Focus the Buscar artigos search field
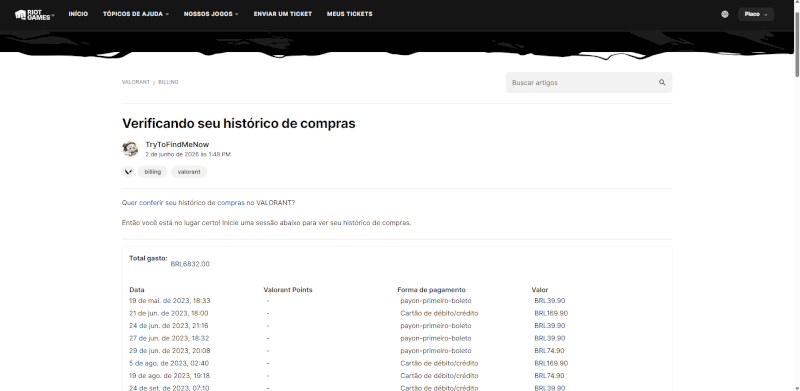This screenshot has height=391, width=800. click(x=589, y=82)
